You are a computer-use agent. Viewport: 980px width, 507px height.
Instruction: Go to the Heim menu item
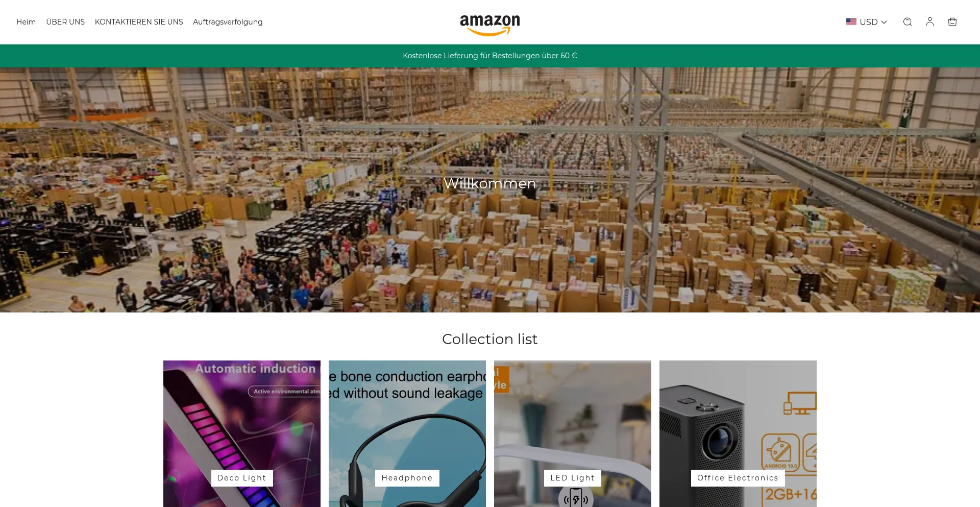coord(26,22)
